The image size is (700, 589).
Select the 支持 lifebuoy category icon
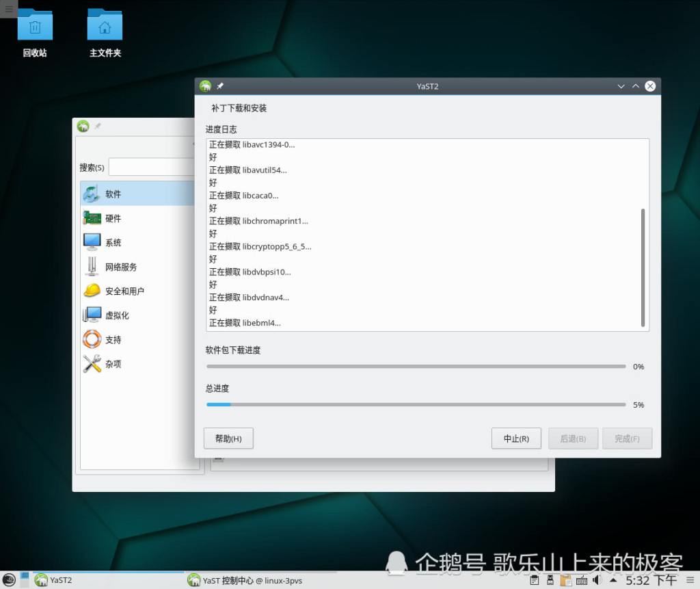tap(92, 339)
